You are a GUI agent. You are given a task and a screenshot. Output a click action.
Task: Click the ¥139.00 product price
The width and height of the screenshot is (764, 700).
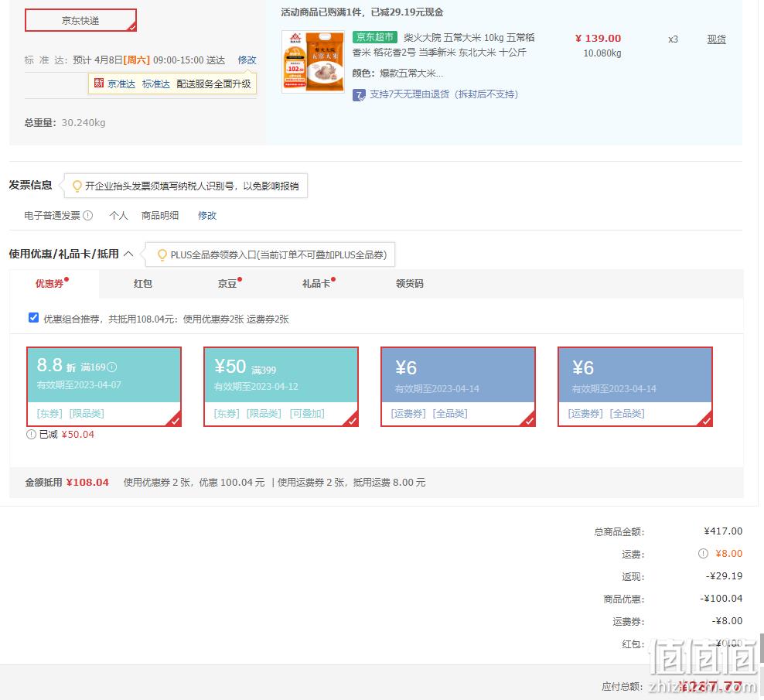click(599, 39)
